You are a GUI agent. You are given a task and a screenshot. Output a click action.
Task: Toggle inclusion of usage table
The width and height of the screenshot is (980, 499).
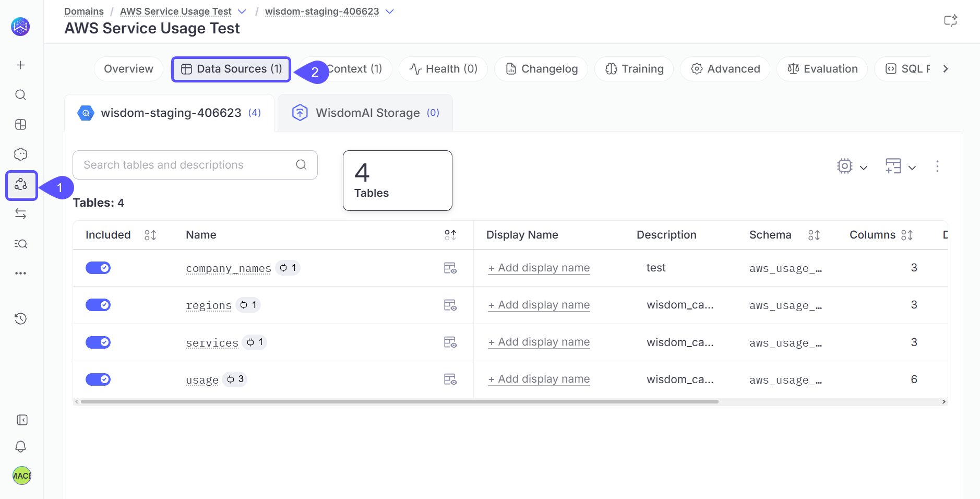pyautogui.click(x=98, y=379)
